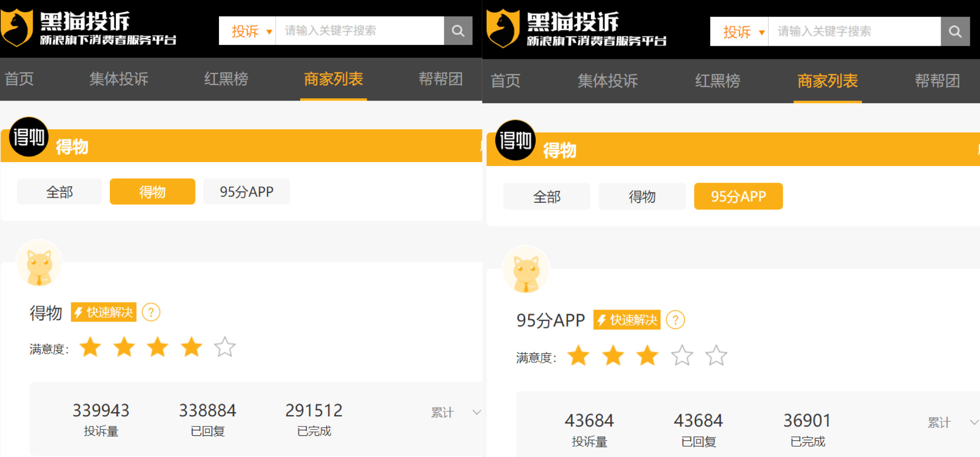Click the 得物 round brand logo in right page

point(515,140)
